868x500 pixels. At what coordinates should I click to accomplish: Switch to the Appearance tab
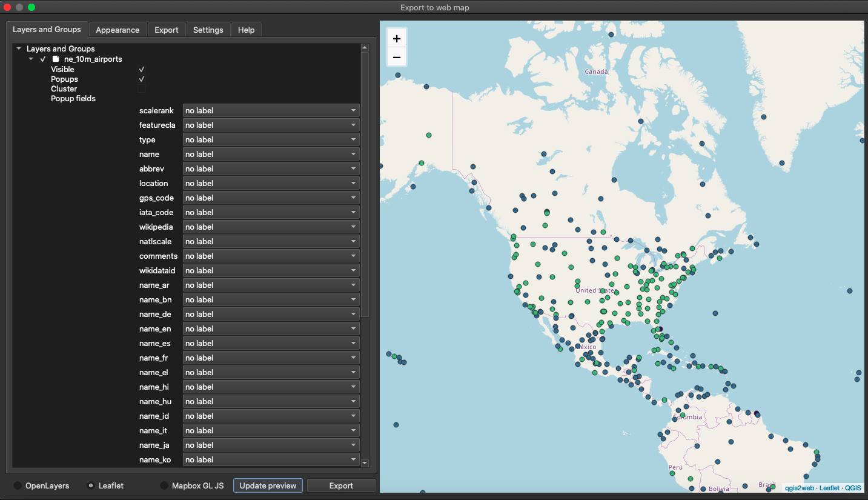(x=118, y=30)
